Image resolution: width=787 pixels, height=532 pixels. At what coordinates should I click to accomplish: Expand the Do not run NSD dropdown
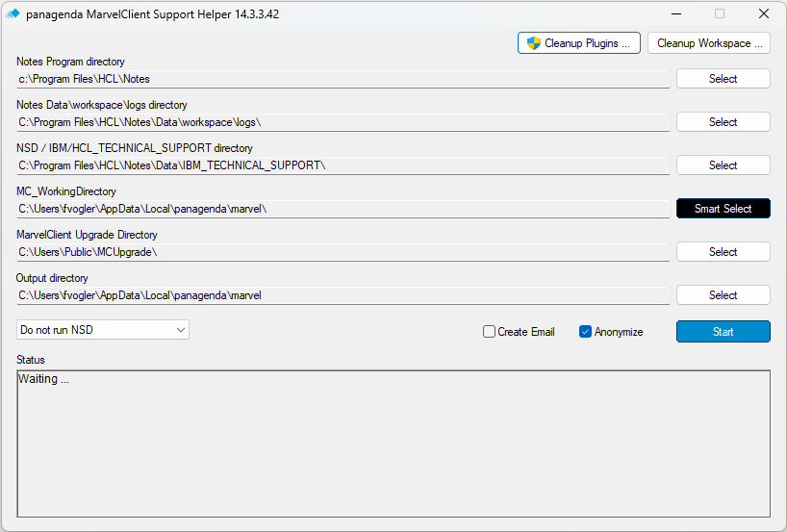[x=103, y=330]
